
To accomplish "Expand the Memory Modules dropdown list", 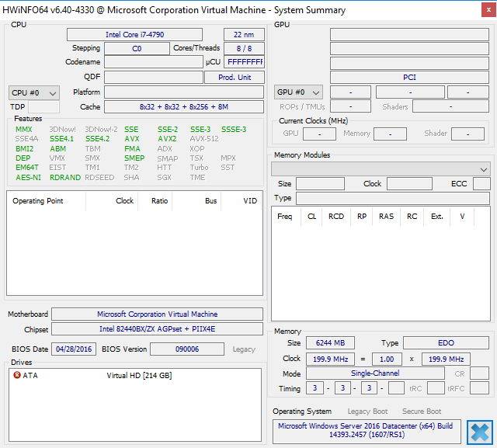I will [381, 168].
